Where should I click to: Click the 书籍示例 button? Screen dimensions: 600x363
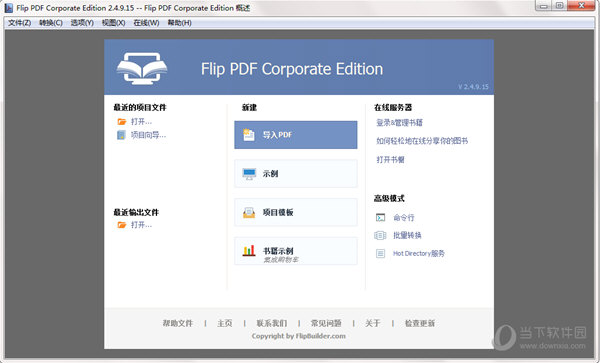(296, 251)
